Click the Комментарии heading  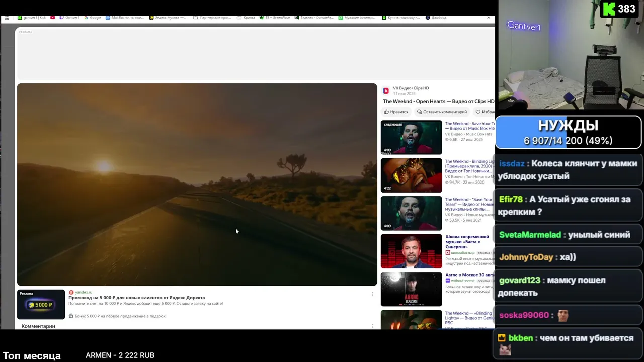click(x=38, y=326)
